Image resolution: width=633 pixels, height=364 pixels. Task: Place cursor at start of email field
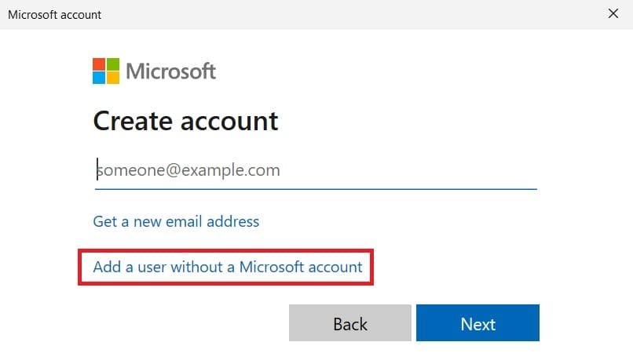(x=97, y=170)
